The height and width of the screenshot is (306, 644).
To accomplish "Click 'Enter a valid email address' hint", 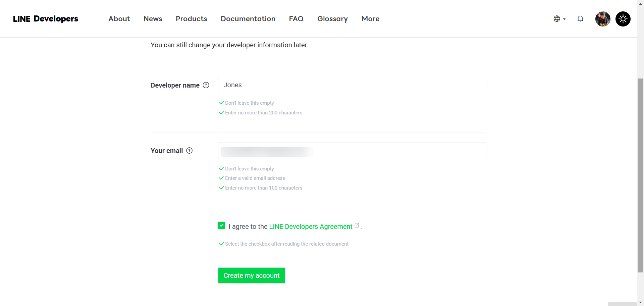I will (x=255, y=178).
